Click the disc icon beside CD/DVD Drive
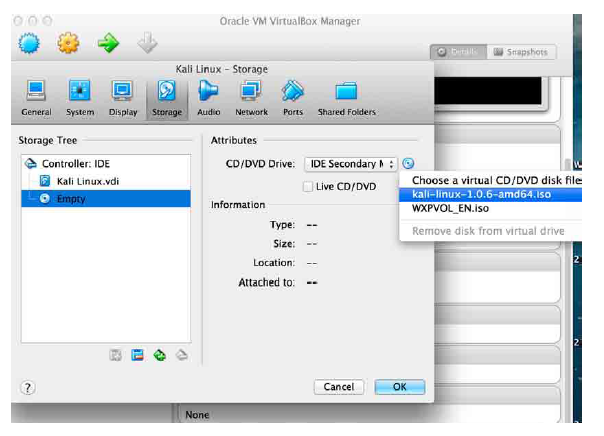Viewport: 604px width, 436px height. pyautogui.click(x=408, y=163)
